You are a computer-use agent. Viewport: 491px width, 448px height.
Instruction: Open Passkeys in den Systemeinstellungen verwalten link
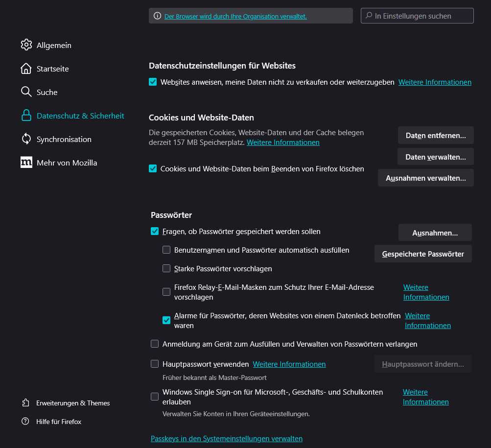[x=227, y=439]
